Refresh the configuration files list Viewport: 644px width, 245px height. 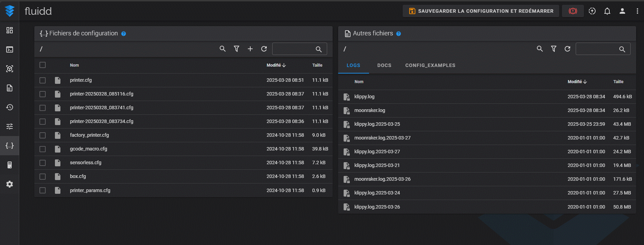click(264, 49)
